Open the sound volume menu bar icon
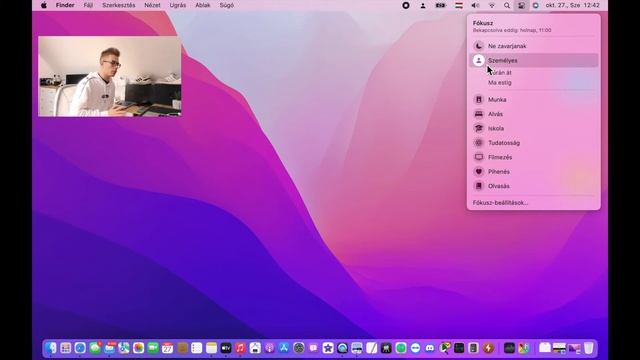This screenshot has width=640, height=360. [475, 5]
